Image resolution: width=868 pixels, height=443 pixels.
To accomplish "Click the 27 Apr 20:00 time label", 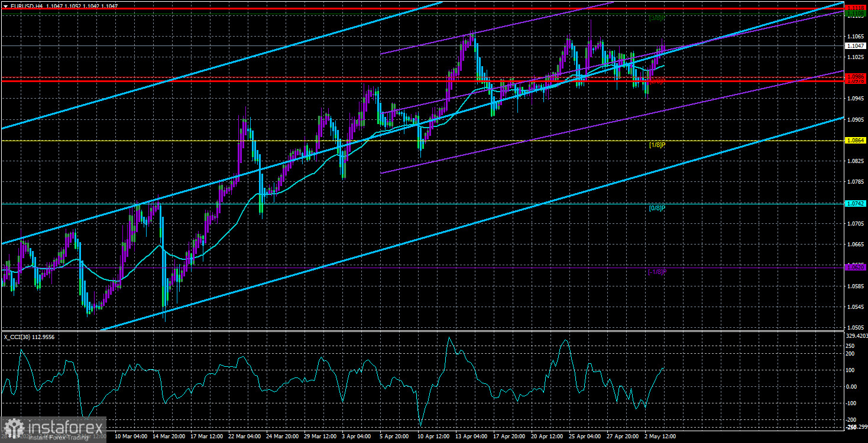I will click(x=621, y=437).
